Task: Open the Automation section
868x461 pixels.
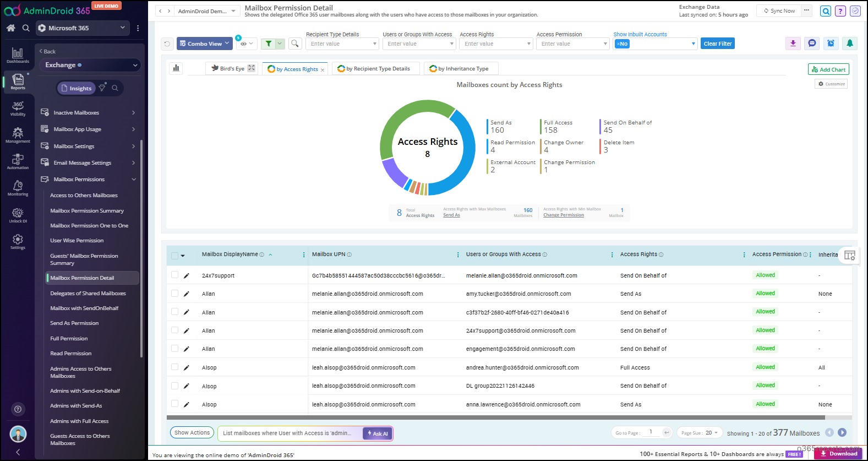Action: pyautogui.click(x=18, y=161)
